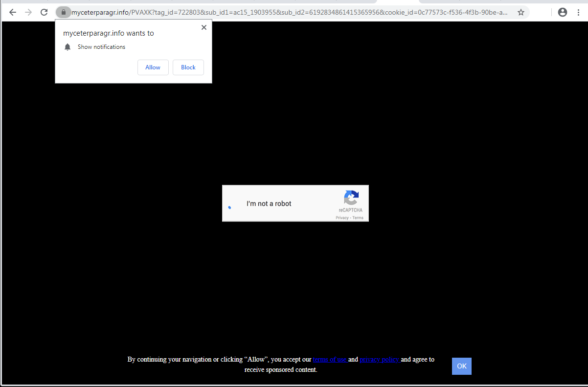Dismiss the notification permission popup
The height and width of the screenshot is (387, 588).
pyautogui.click(x=204, y=27)
